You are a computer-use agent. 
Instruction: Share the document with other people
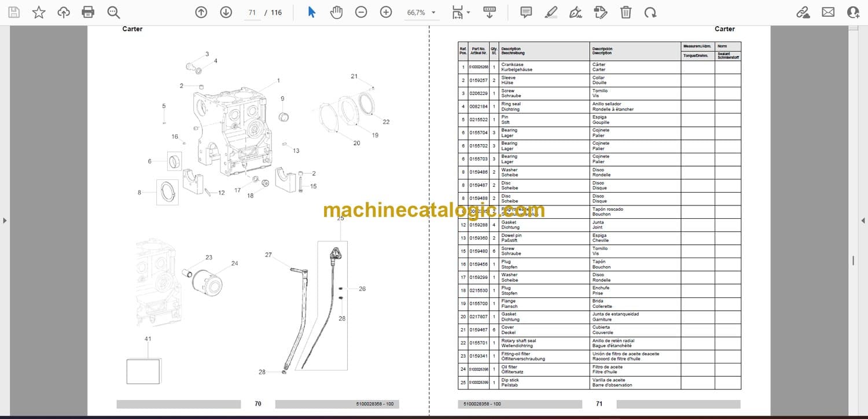pyautogui.click(x=853, y=12)
